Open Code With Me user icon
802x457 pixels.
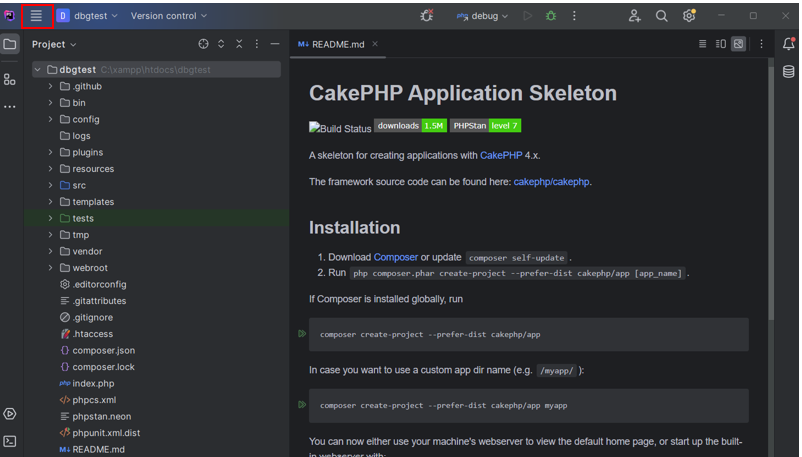(x=634, y=16)
